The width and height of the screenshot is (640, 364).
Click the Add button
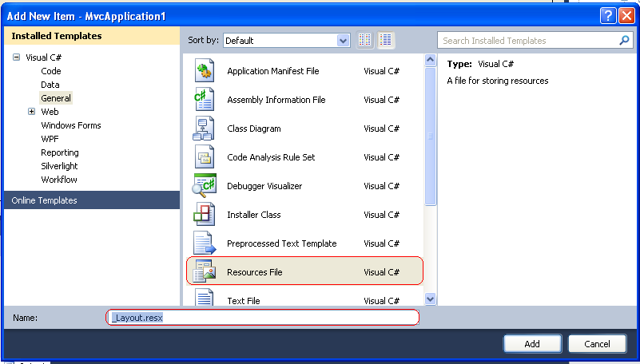531,344
